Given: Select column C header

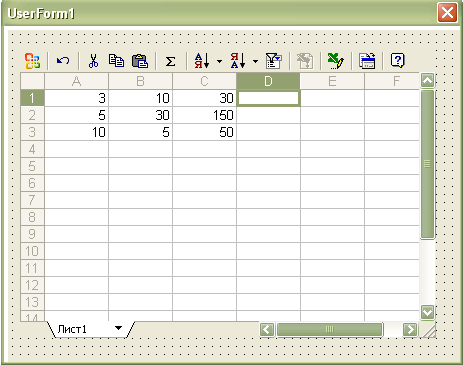Looking at the screenshot, I should [204, 81].
